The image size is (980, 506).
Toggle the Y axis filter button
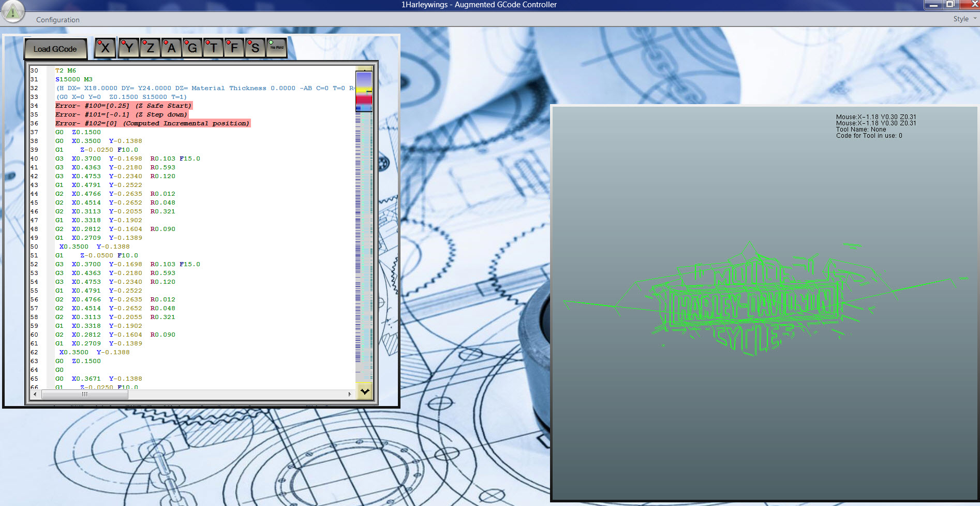(129, 48)
